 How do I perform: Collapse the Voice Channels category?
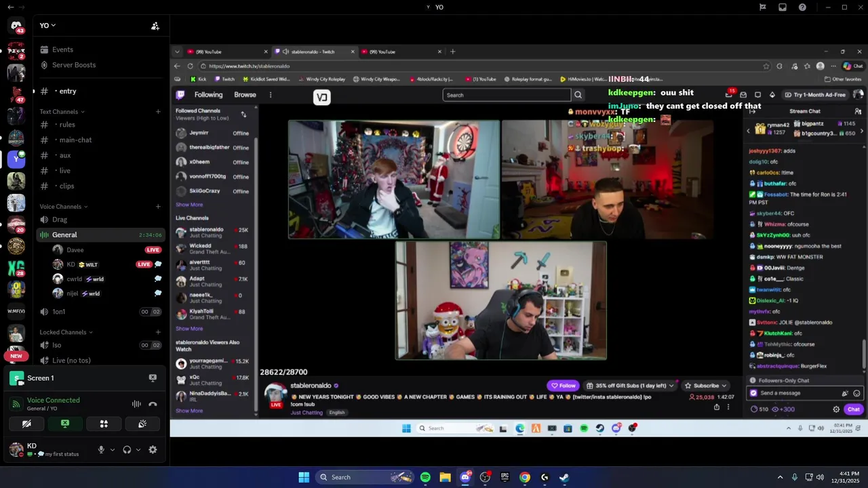click(x=64, y=207)
